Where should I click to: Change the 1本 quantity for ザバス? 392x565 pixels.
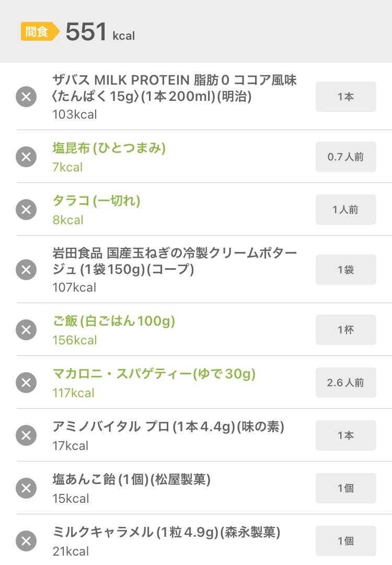pos(345,97)
